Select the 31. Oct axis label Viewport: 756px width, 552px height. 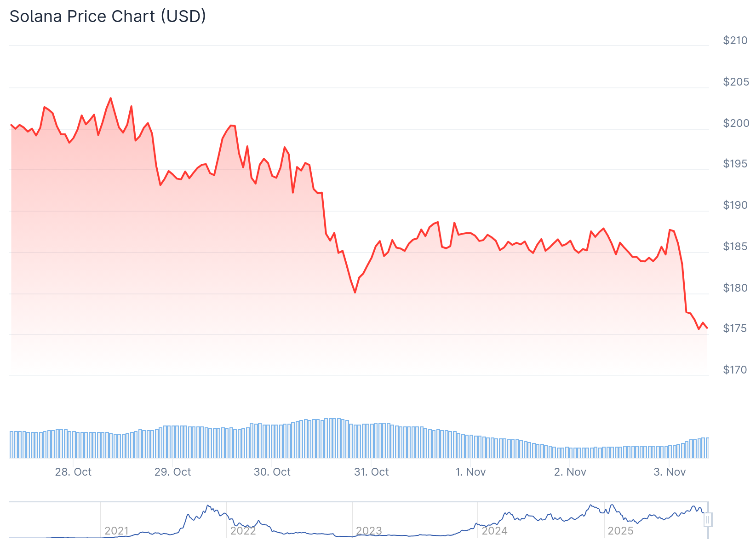[x=372, y=472]
